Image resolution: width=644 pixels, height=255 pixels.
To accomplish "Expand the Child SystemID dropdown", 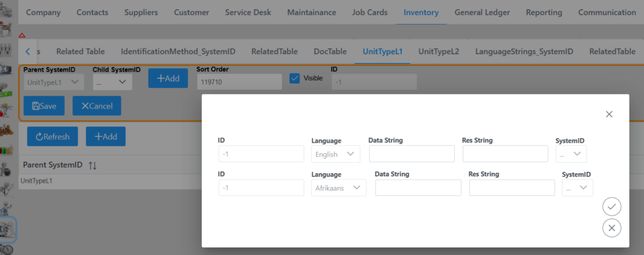I will coord(113,82).
